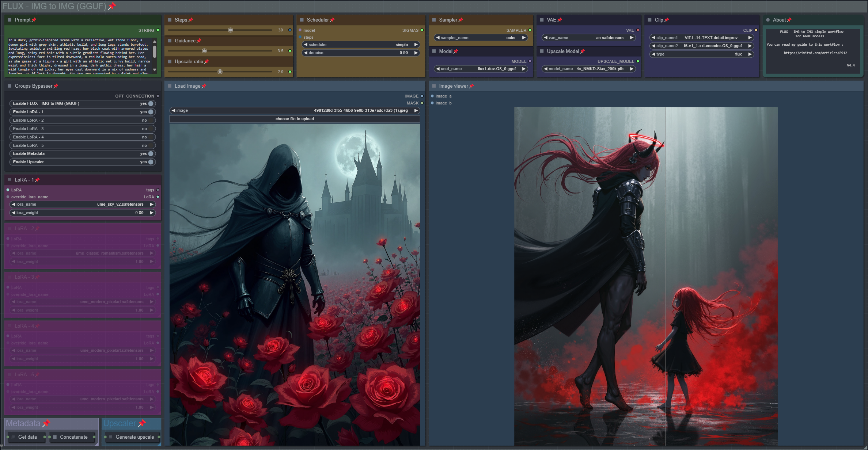Click the pin icon next to Image viewer
This screenshot has height=450, width=868.
[x=471, y=86]
